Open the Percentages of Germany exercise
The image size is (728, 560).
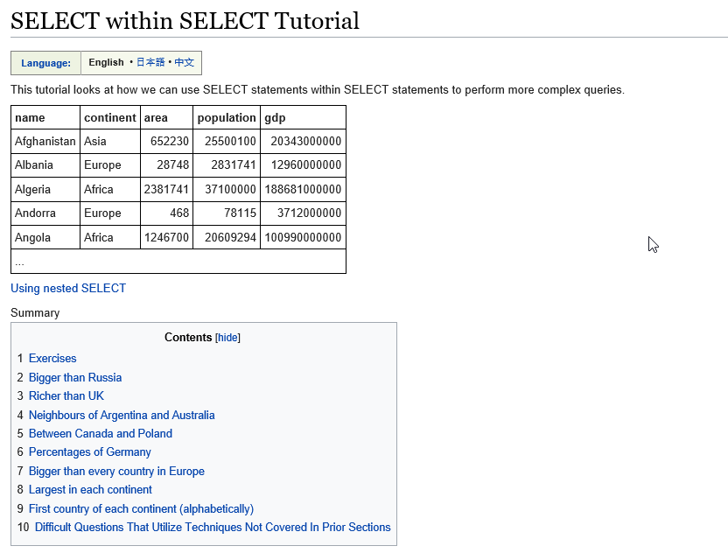click(89, 451)
